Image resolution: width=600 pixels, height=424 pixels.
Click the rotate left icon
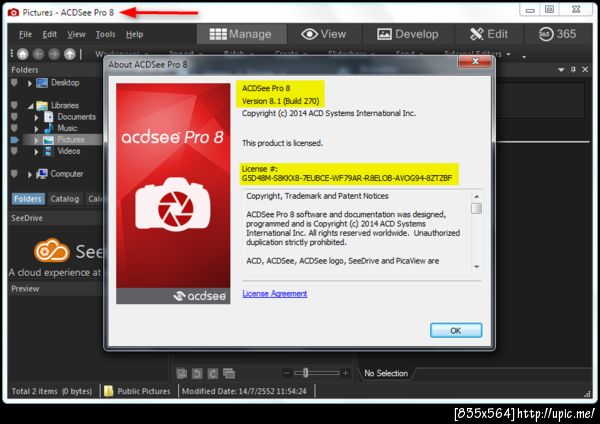pos(197,373)
